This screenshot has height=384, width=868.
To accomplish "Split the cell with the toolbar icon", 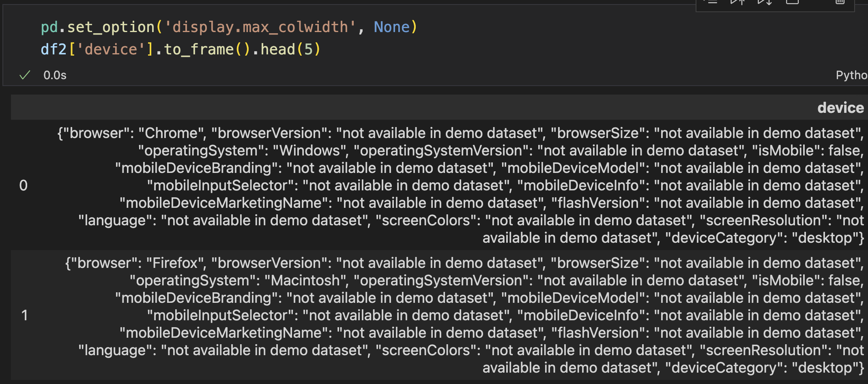I will (792, 2).
